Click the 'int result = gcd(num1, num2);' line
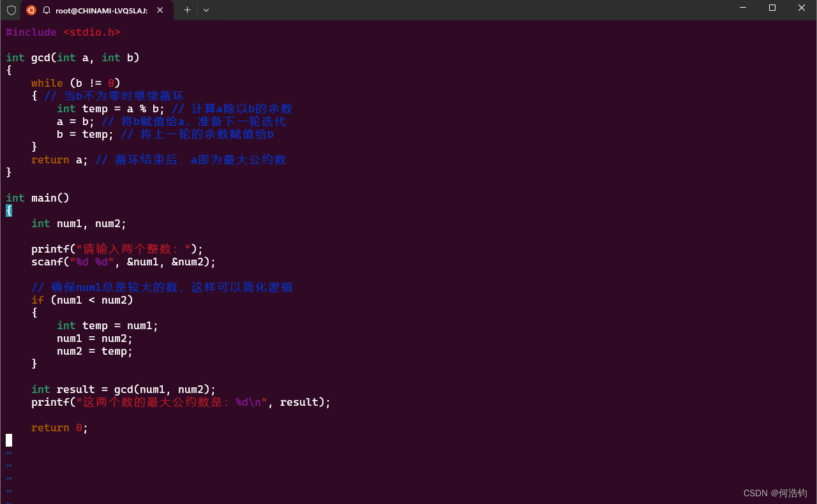Image resolution: width=817 pixels, height=504 pixels. pos(124,389)
